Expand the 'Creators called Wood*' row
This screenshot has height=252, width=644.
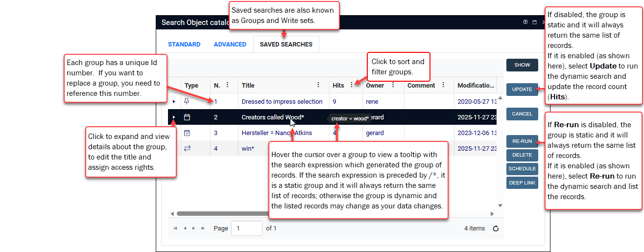click(x=174, y=117)
